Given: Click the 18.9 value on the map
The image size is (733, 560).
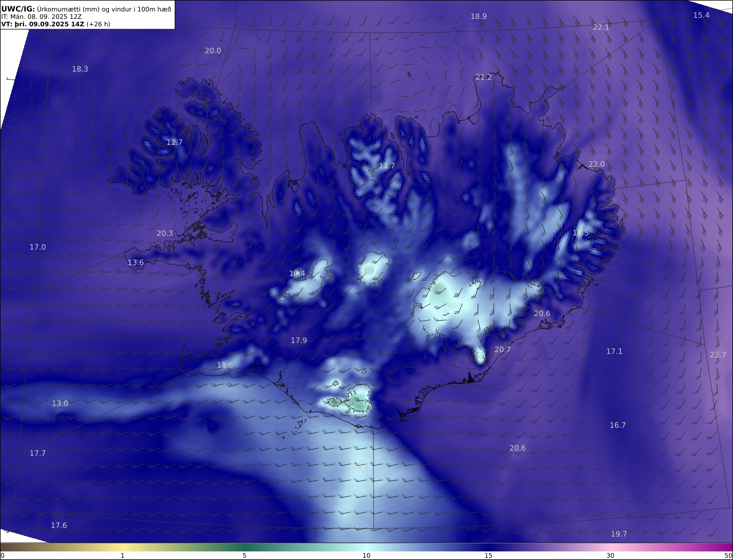Looking at the screenshot, I should tap(479, 16).
